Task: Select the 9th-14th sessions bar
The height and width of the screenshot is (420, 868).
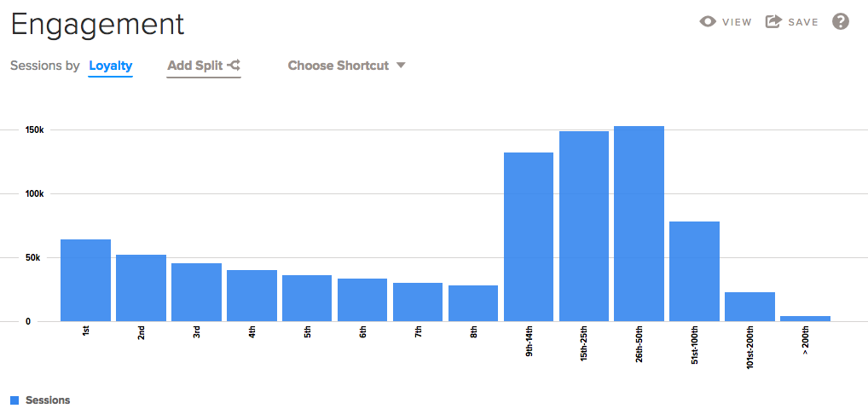Action: coord(529,237)
